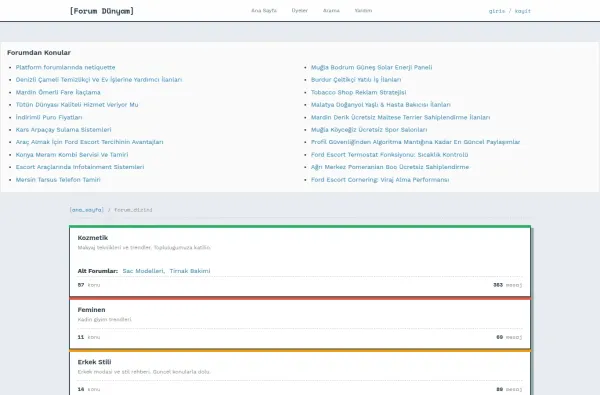Image resolution: width=600 pixels, height=395 pixels.
Task: Click the Forumdan Konular heading
Action: pyautogui.click(x=39, y=52)
